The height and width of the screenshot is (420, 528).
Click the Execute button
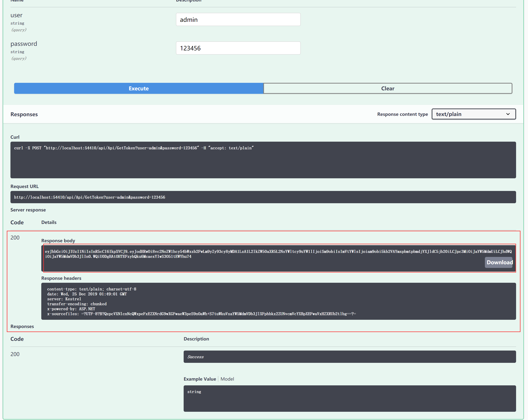[139, 88]
